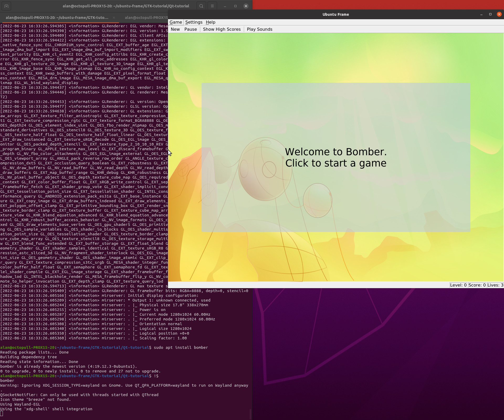
Task: Close the Ubuntu Frame window
Action: (499, 14)
